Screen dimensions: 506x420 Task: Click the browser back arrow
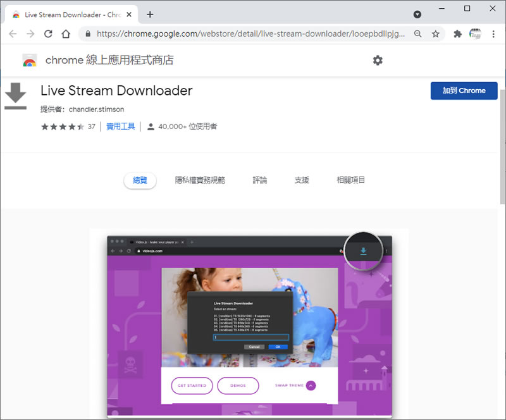[x=13, y=34]
